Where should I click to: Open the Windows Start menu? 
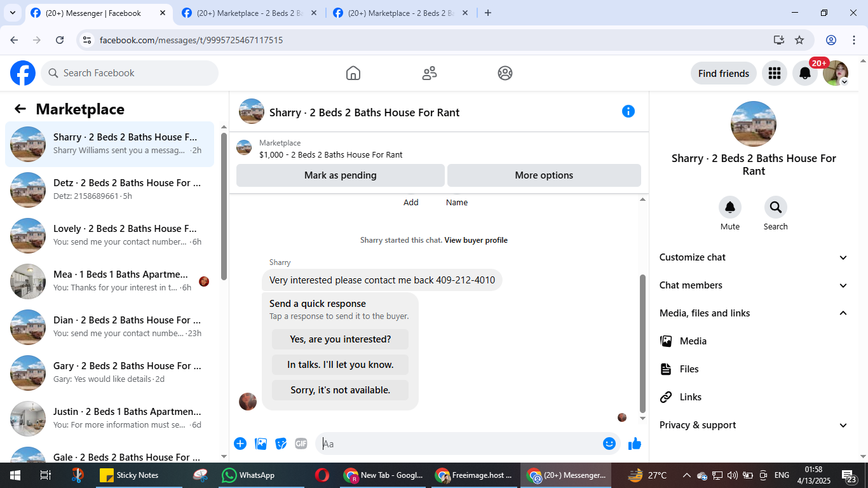15,475
